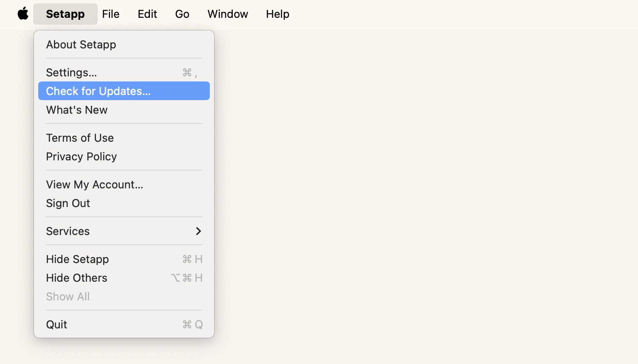Choose Sign Out
This screenshot has width=638, height=364.
coord(124,203)
